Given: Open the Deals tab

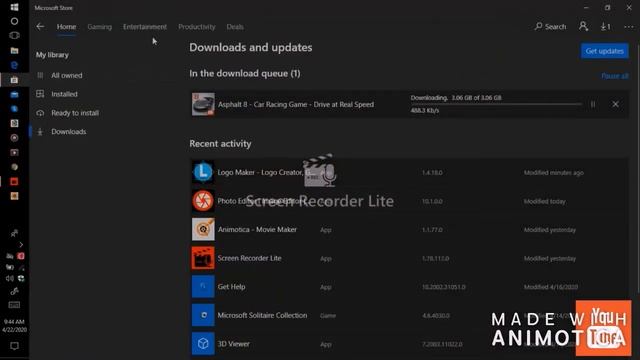Looking at the screenshot, I should (235, 27).
